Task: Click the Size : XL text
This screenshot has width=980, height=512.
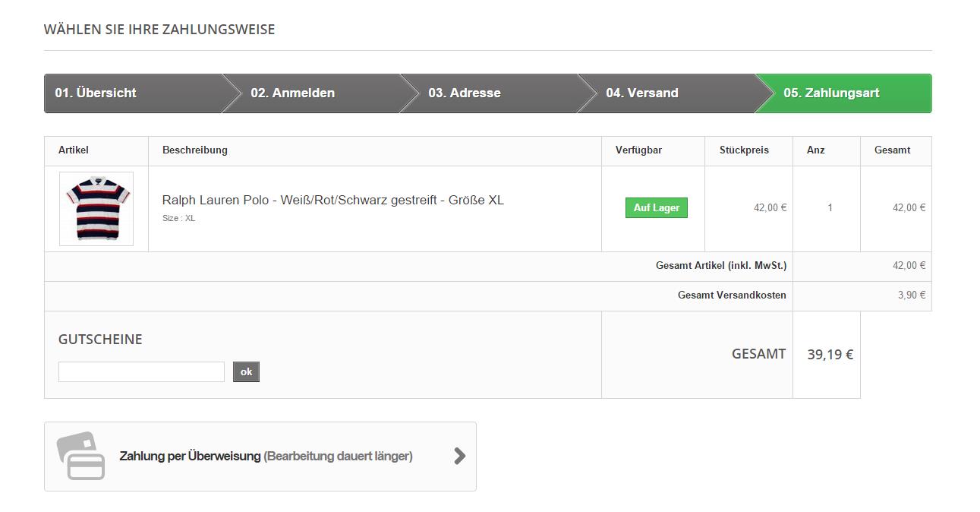Action: coord(178,218)
